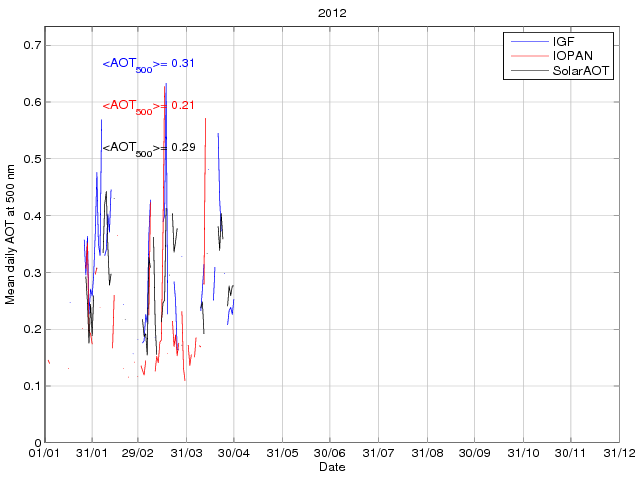Screen dimensions: 640x480
Task: Click the x-axis tick label 29/02
Action: pos(138,453)
